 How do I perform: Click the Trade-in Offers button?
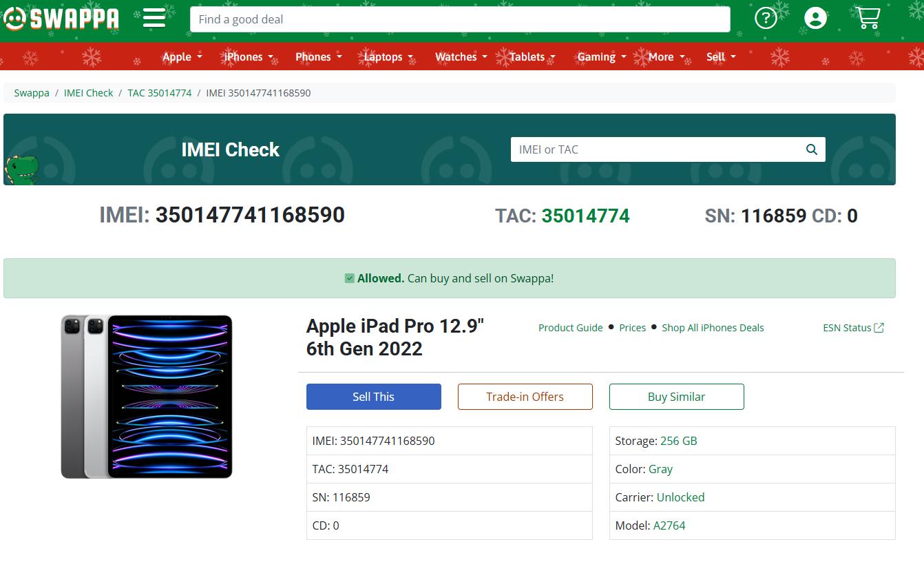525,397
